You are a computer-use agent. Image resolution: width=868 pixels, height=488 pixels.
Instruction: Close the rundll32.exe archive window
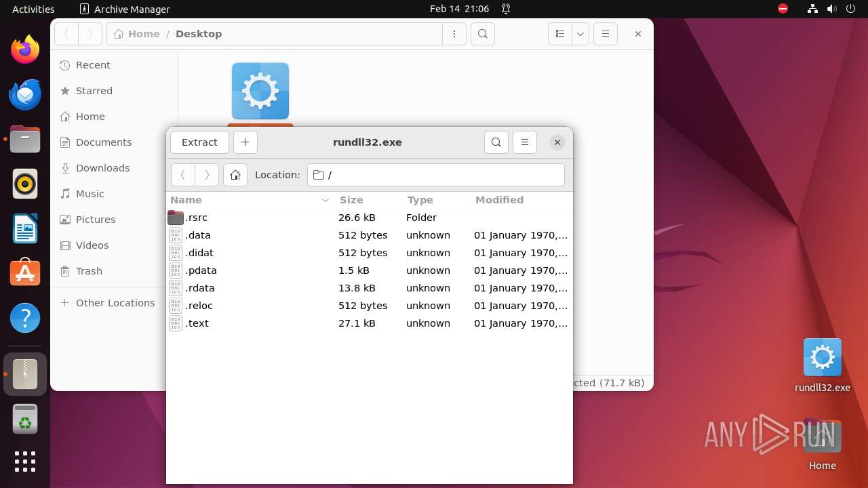tap(557, 142)
